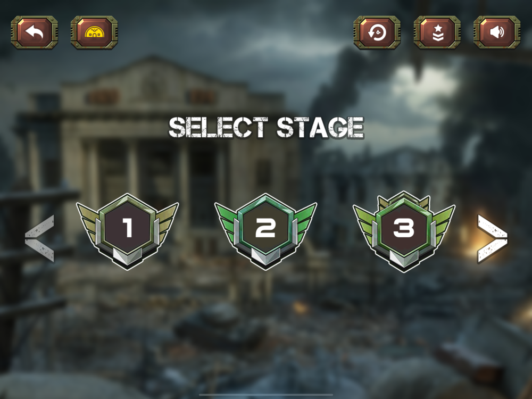
Task: Select stage 1 badge
Action: [x=128, y=231]
